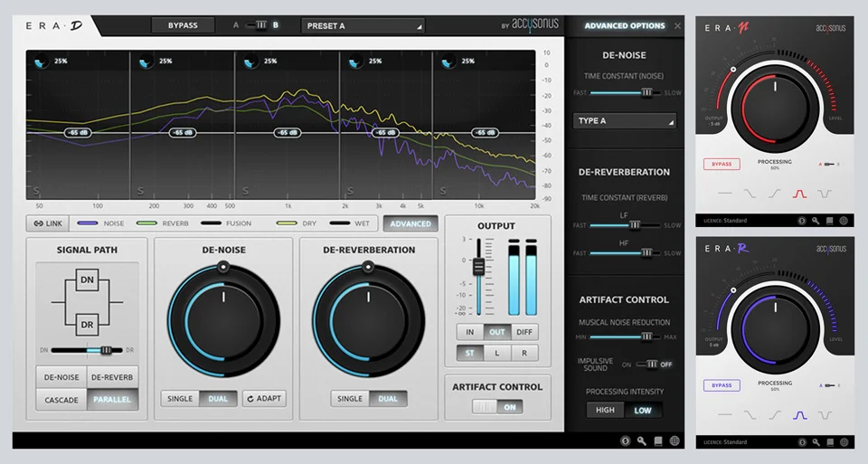The width and height of the screenshot is (868, 464).
Task: Click the coin icon in the ERA-R window
Action: 802,442
